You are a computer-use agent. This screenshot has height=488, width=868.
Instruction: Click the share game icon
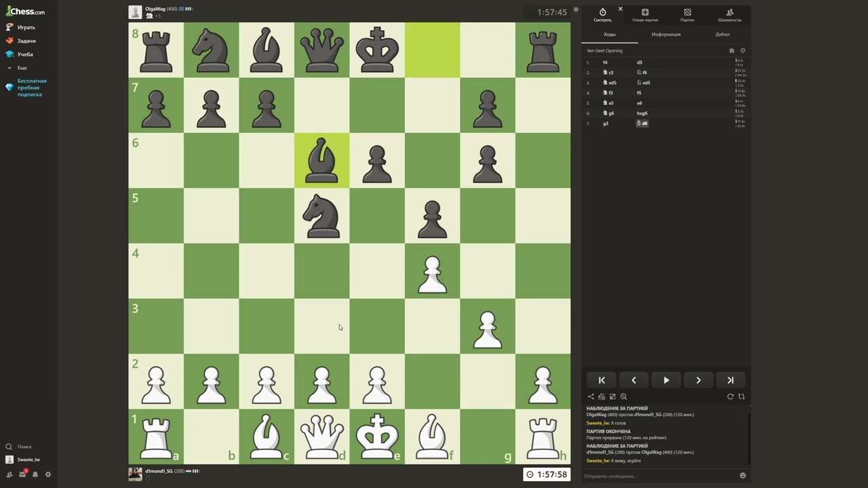coord(591,396)
